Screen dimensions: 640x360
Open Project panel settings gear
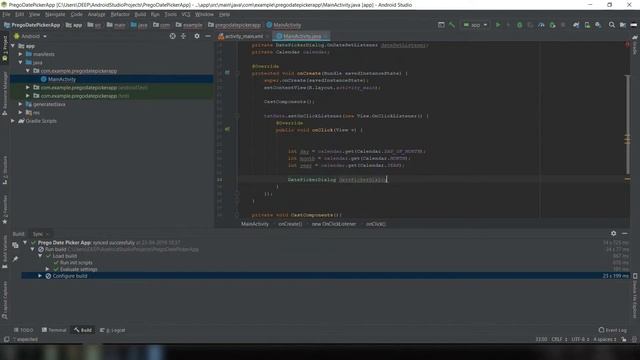[197, 36]
